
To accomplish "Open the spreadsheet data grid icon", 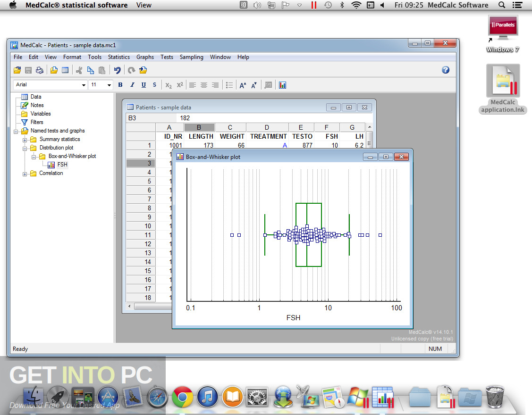I will tap(65, 70).
